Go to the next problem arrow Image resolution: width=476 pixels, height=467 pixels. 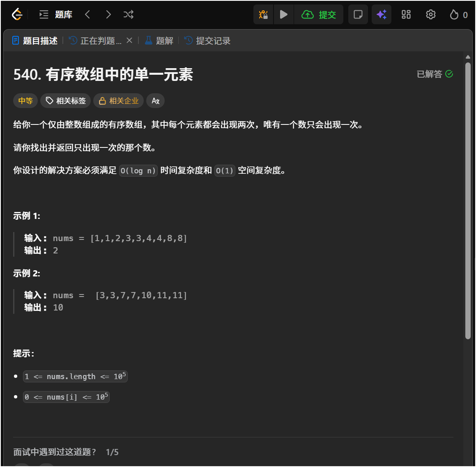point(108,14)
